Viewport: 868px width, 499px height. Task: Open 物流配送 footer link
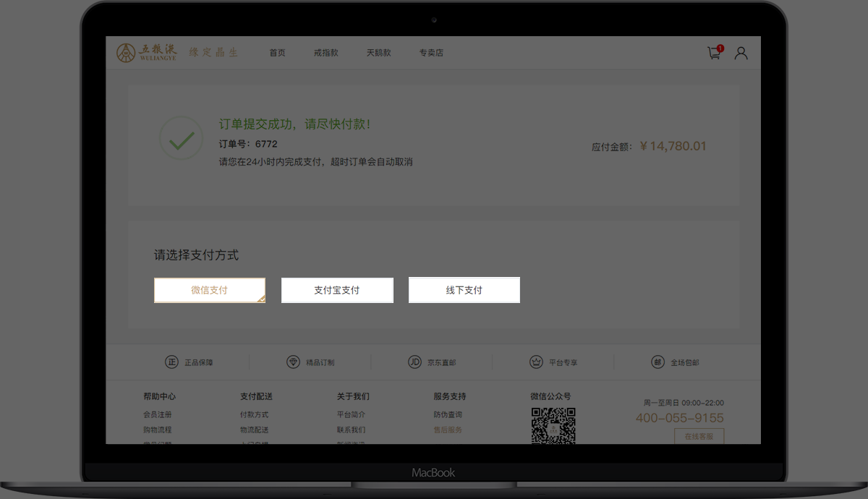point(254,430)
